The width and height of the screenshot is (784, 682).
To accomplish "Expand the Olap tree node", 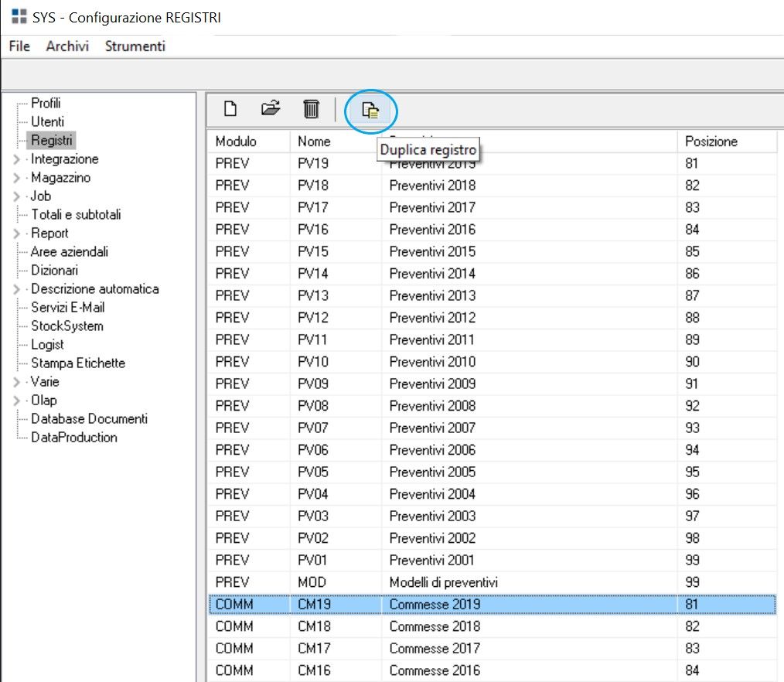I will tap(16, 401).
